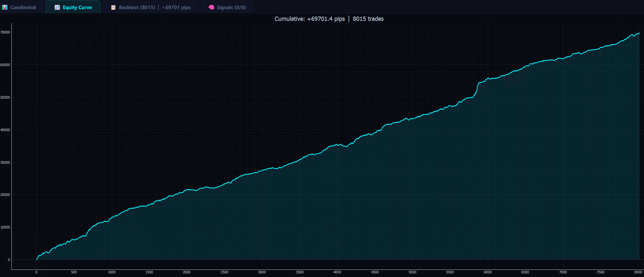The width and height of the screenshot is (644, 277).
Task: Click the 2000 x-axis tick label
Action: (187, 272)
